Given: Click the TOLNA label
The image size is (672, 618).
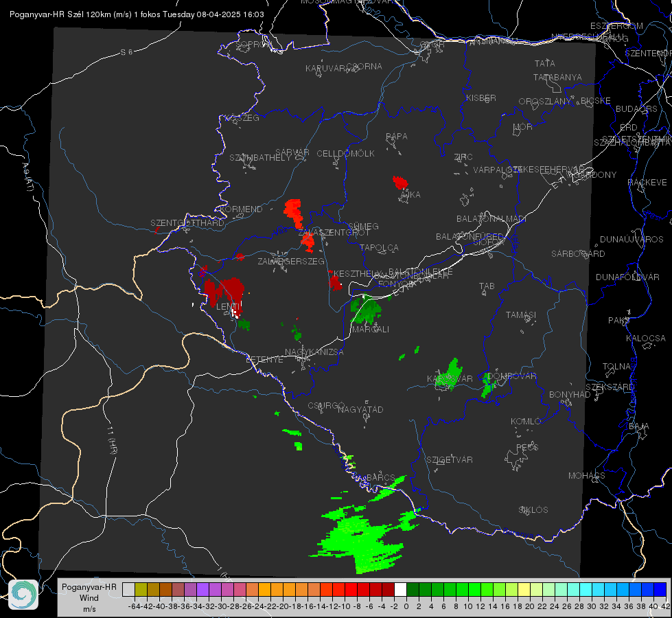Looking at the screenshot, I should point(616,367).
